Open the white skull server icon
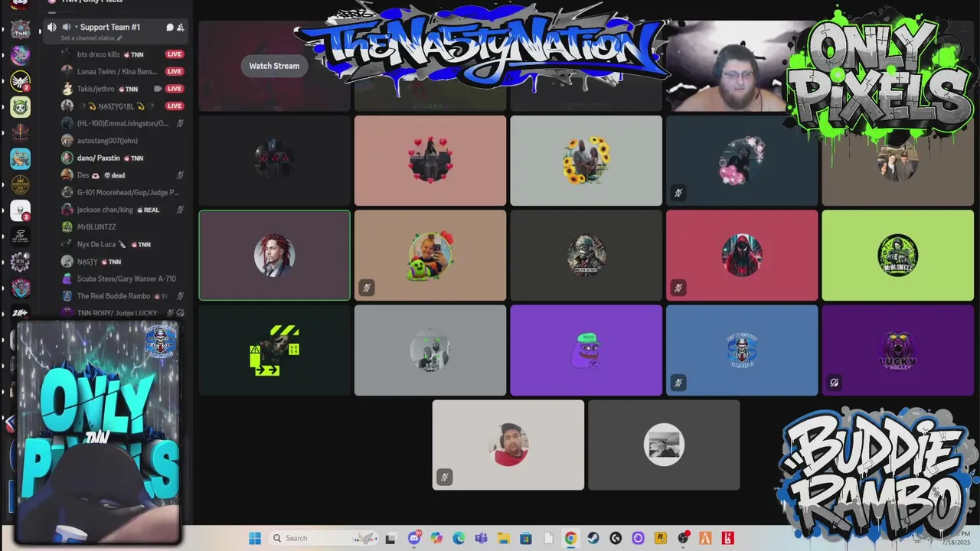The width and height of the screenshot is (980, 551). tap(20, 210)
